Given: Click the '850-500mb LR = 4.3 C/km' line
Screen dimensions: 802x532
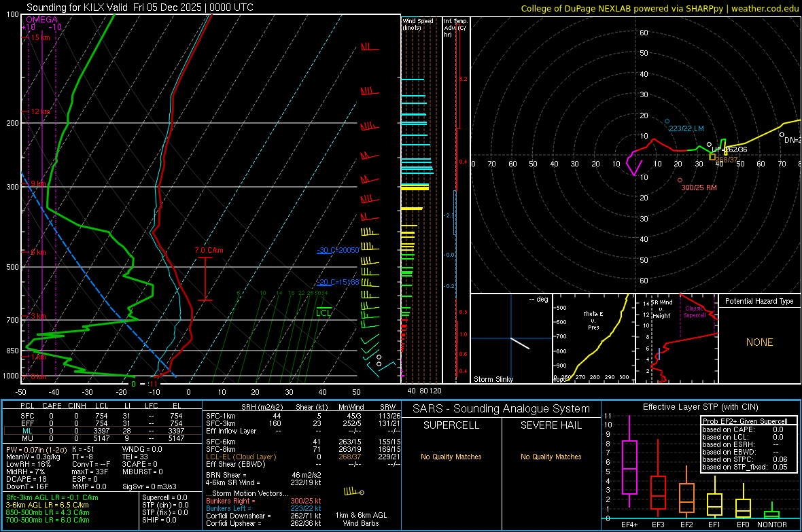Looking at the screenshot, I should click(48, 512).
